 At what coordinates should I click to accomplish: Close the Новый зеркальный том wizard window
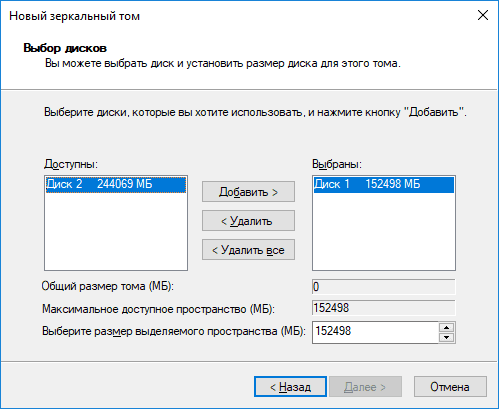[x=483, y=15]
